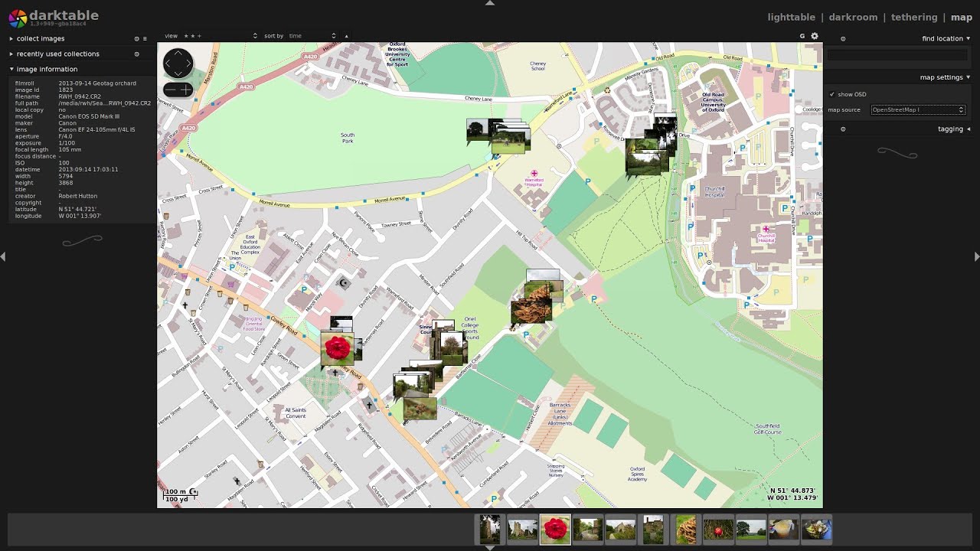980x551 pixels.
Task: Select jug drink filmstrip thumbnail
Action: tap(783, 529)
